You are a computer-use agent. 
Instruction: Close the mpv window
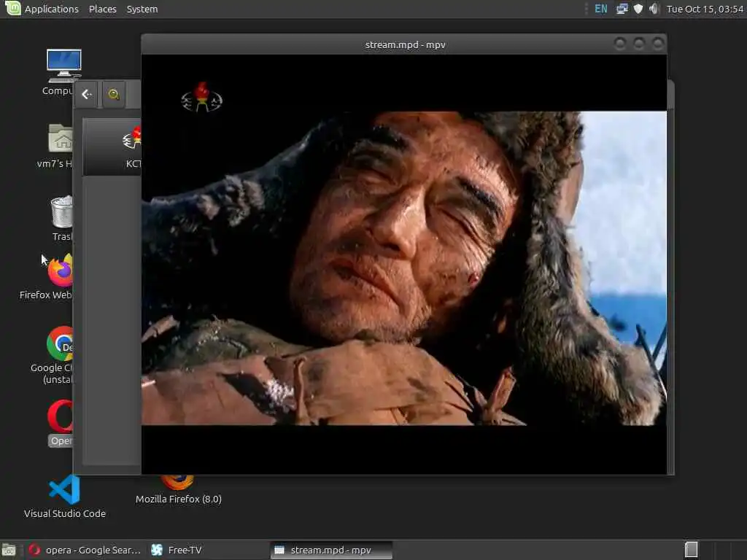658,44
